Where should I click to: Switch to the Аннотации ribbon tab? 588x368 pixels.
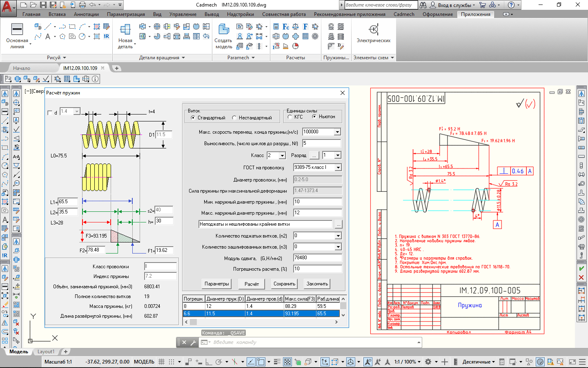click(x=86, y=14)
